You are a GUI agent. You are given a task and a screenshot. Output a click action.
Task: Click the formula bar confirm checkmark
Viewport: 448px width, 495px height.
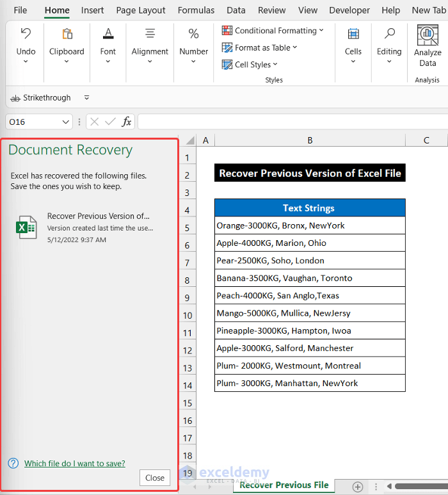(x=110, y=122)
